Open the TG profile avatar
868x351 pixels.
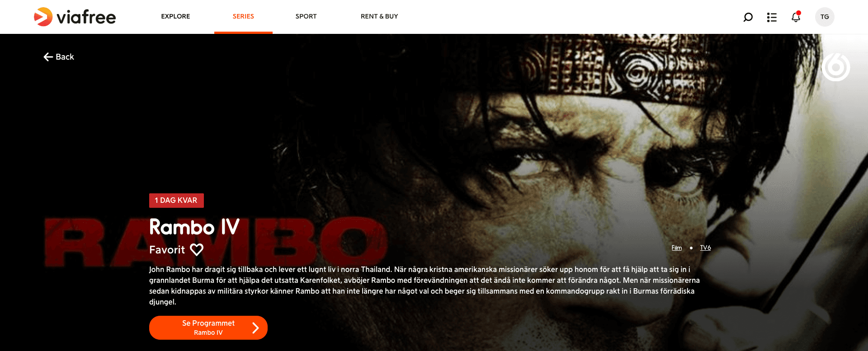point(825,17)
